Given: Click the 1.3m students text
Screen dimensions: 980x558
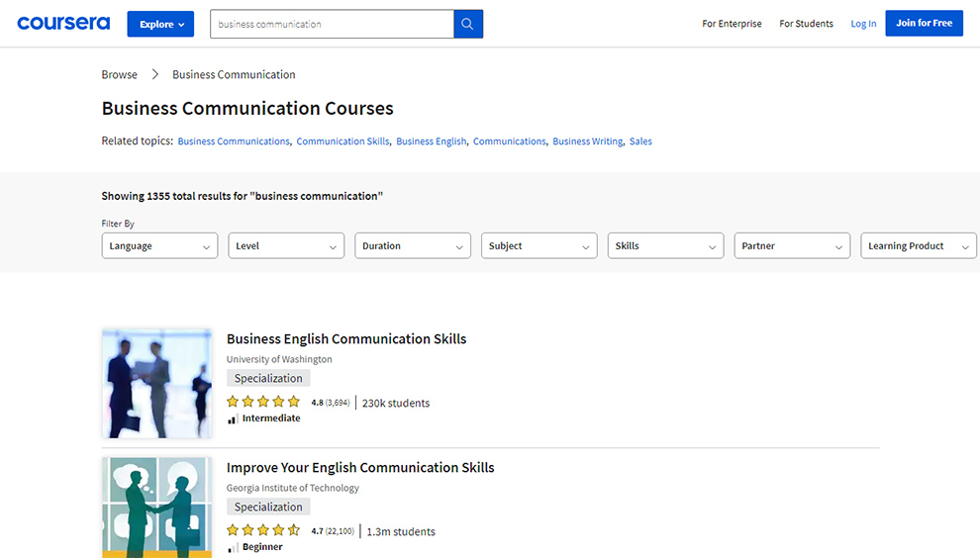Looking at the screenshot, I should click(401, 531).
